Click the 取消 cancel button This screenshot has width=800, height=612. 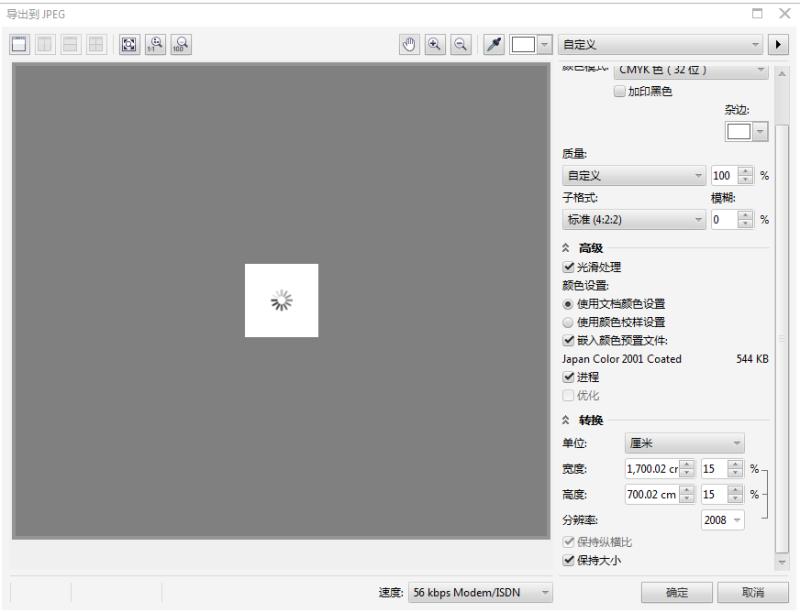click(x=753, y=593)
